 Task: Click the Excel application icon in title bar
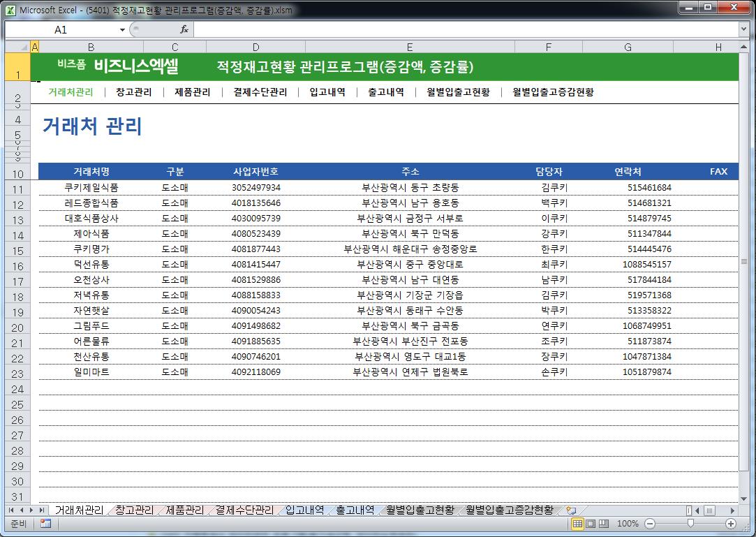pyautogui.click(x=10, y=10)
